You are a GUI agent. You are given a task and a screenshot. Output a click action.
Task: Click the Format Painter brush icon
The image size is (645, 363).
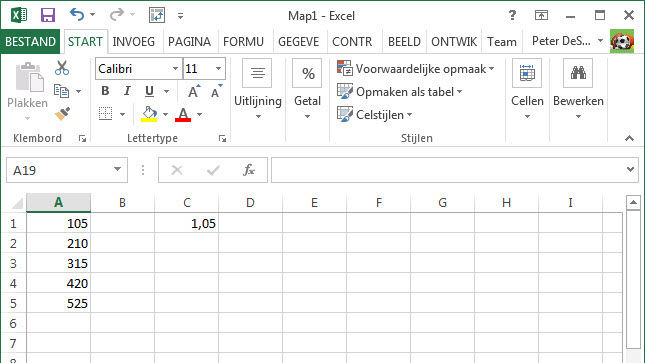(62, 114)
